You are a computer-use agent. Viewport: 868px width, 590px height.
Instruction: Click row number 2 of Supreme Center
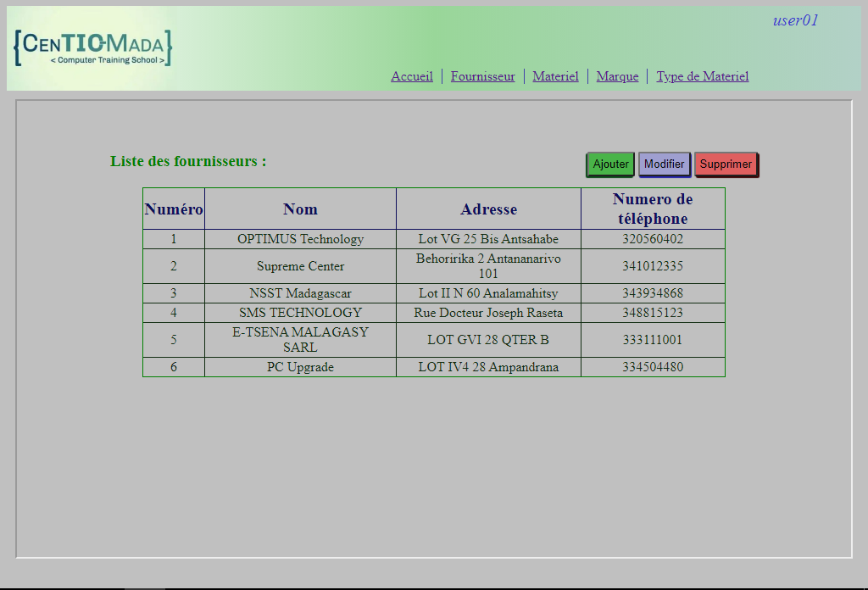click(174, 266)
